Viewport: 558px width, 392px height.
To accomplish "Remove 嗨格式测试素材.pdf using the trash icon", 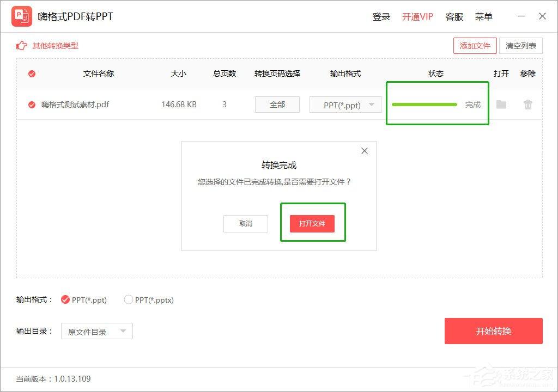I will click(x=527, y=105).
